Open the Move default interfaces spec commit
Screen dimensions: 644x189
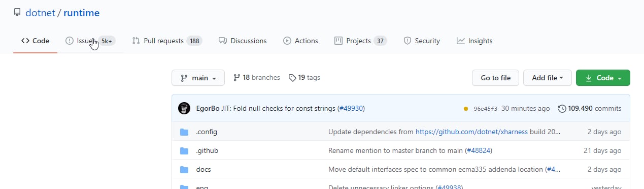436,169
